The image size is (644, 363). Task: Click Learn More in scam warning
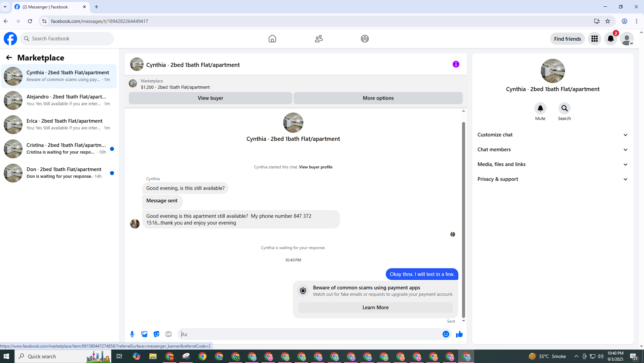coord(376,308)
